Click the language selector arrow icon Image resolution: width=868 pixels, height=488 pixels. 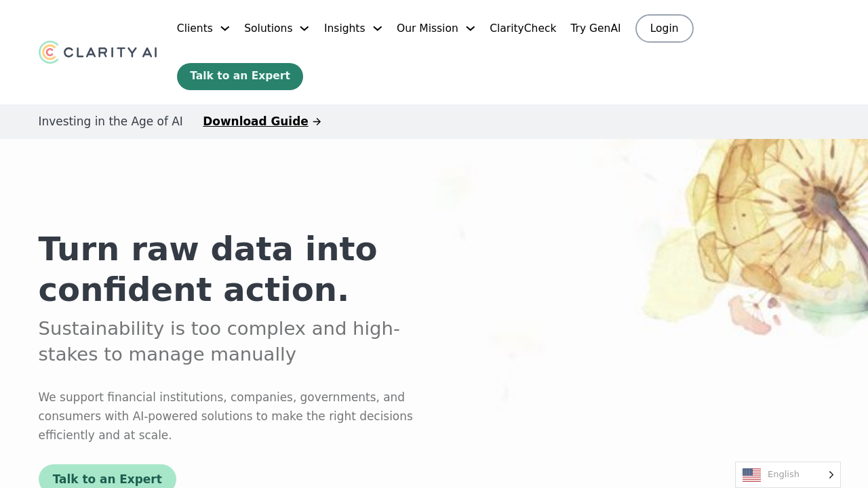[x=831, y=475]
